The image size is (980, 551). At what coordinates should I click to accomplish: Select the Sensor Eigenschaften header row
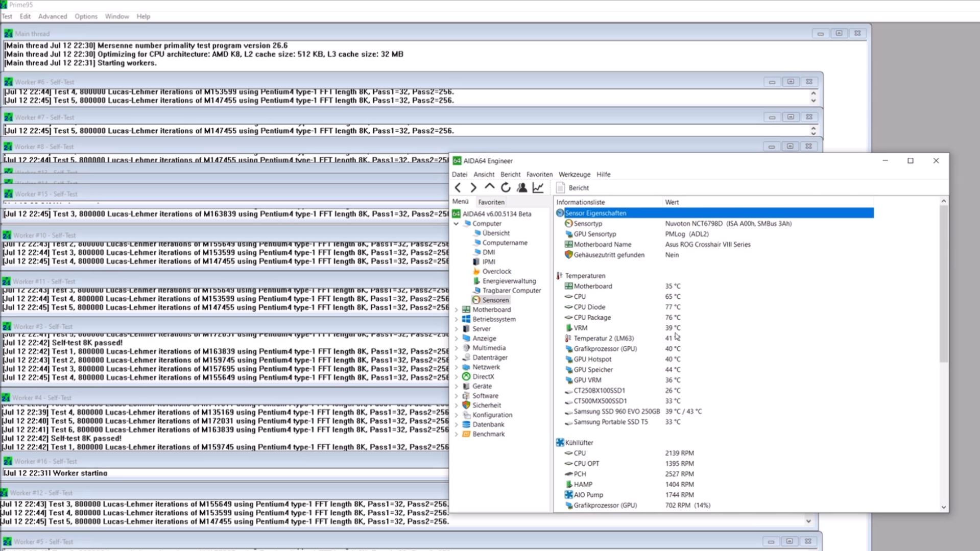tap(595, 213)
